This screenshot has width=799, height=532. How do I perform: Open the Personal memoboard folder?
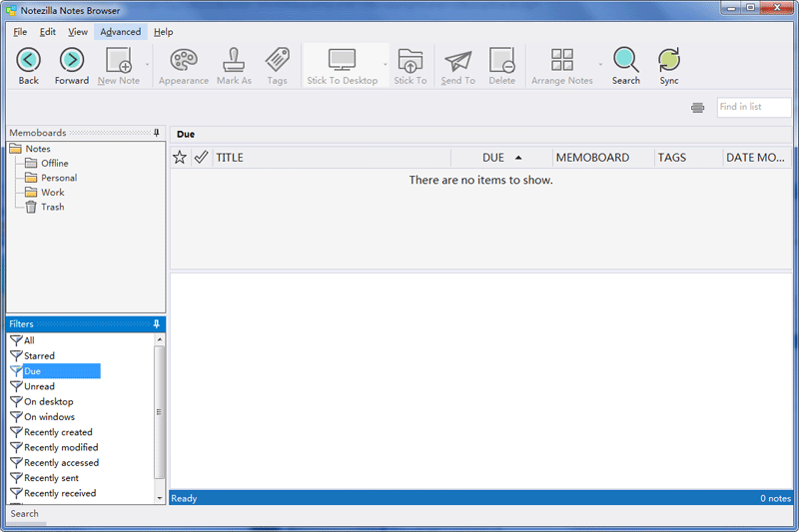point(59,178)
